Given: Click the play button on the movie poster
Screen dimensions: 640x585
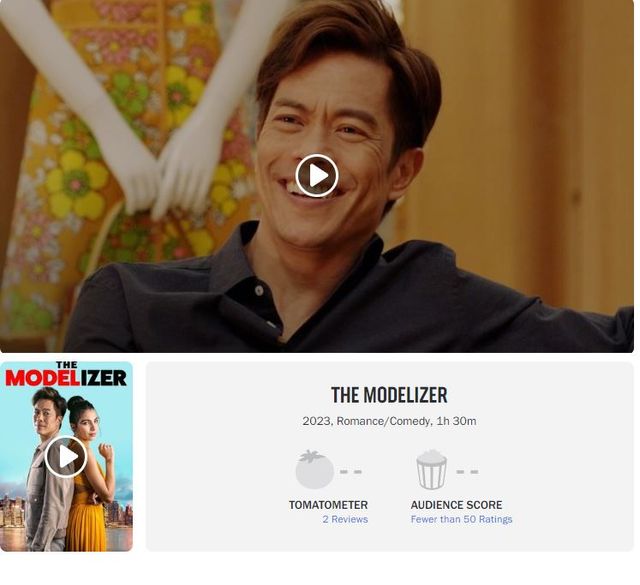Looking at the screenshot, I should tap(66, 457).
